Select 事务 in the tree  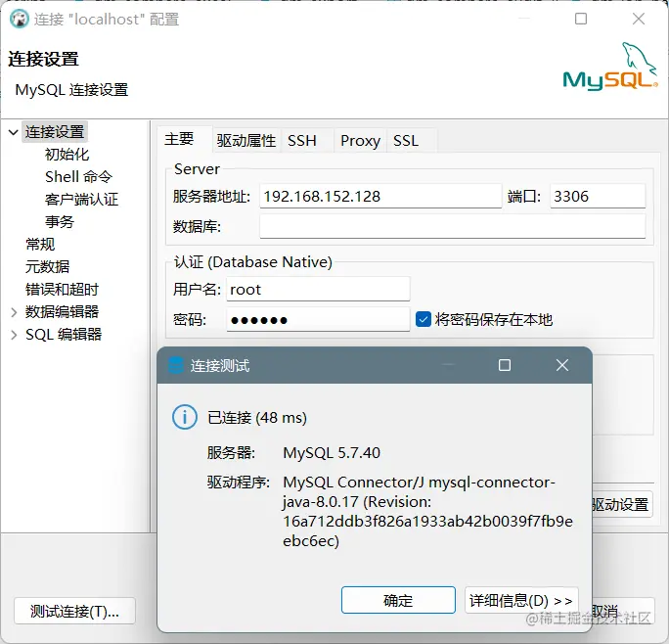click(x=60, y=221)
